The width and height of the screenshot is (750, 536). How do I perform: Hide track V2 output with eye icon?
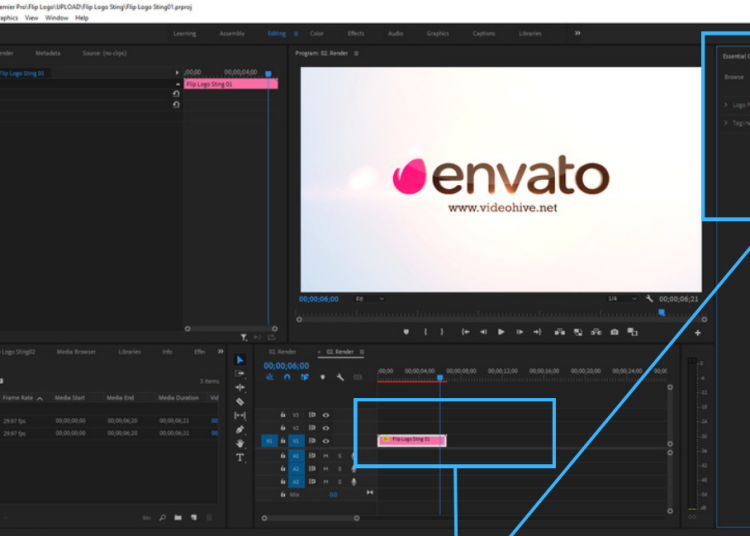point(326,428)
